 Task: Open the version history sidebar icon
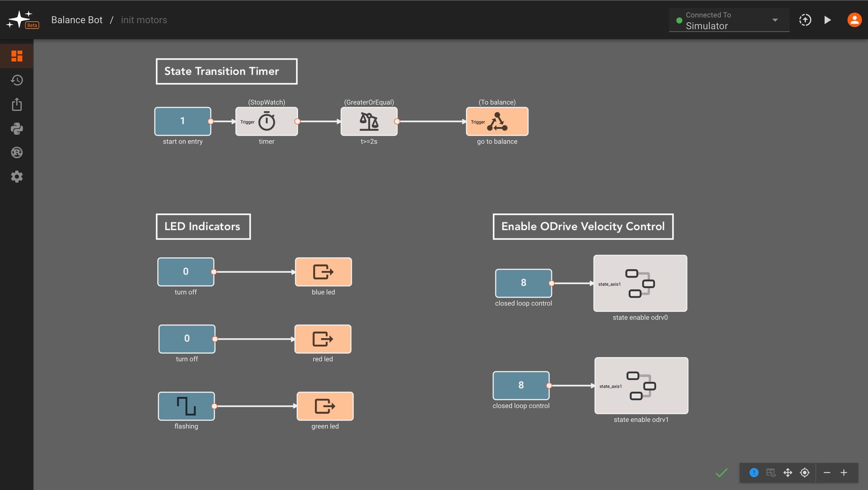[16, 80]
